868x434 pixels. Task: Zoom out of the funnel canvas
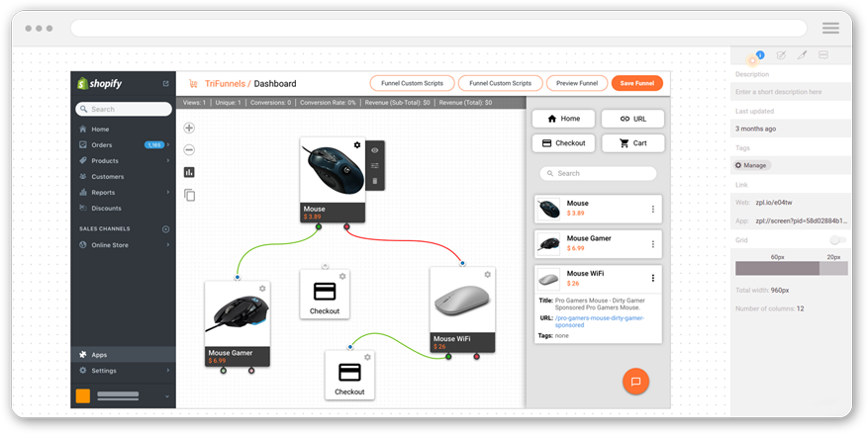[189, 150]
